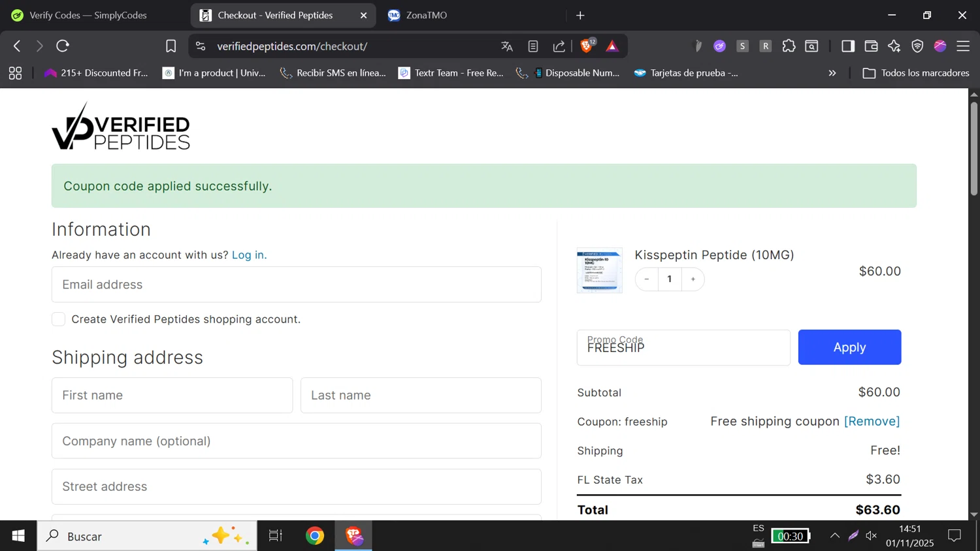
Task: Open Google Chrome from the taskbar
Action: pos(315,536)
